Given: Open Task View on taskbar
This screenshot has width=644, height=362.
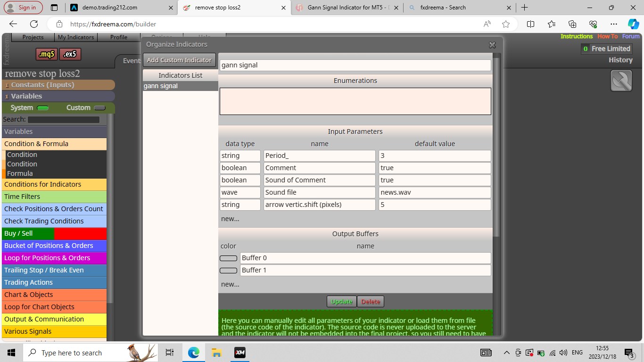Looking at the screenshot, I should coord(170,353).
